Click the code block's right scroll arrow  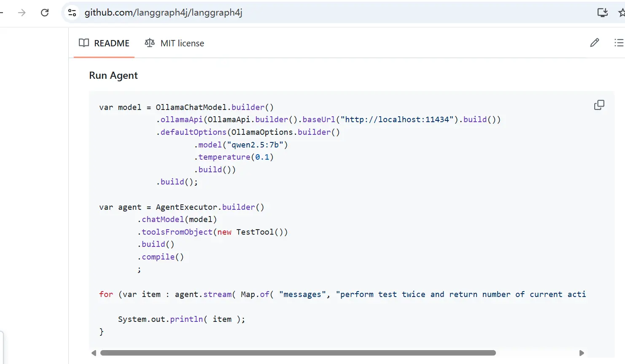(x=582, y=353)
